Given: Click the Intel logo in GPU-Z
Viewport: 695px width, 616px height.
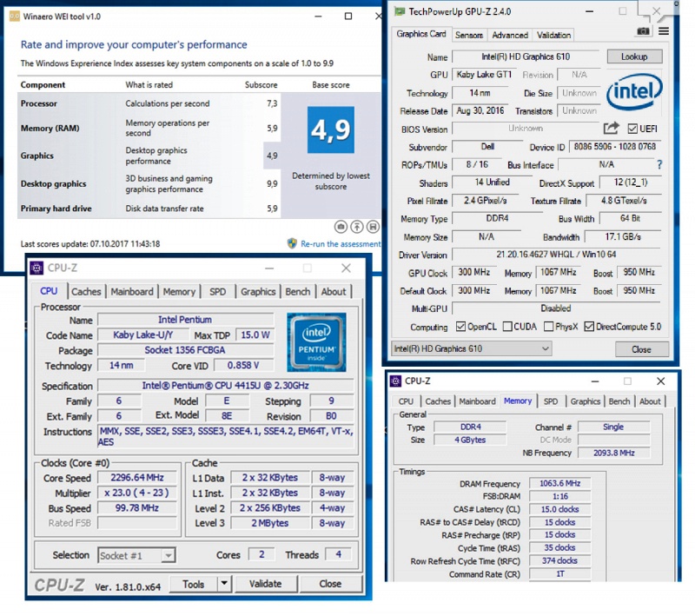Looking at the screenshot, I should 634,92.
